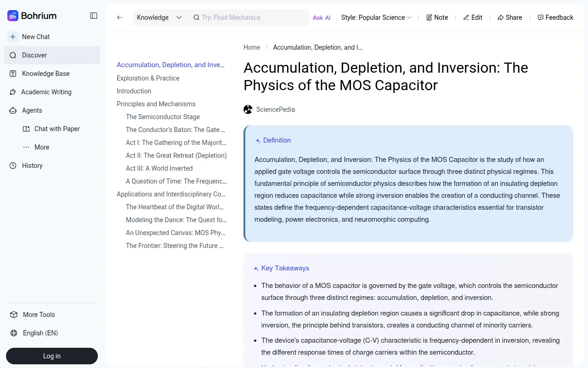Select Modeling the Dance outline entry
Screen dimensions: 588x368
(x=176, y=220)
